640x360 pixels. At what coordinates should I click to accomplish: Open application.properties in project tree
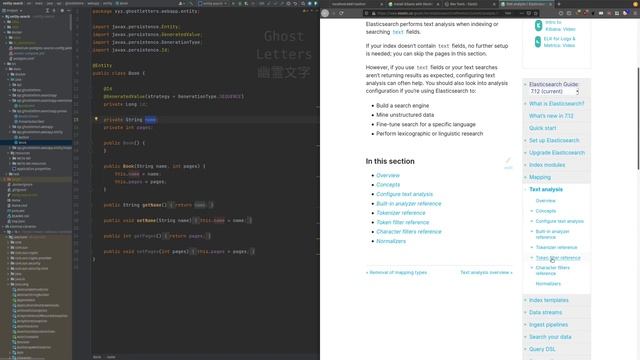click(x=32, y=169)
